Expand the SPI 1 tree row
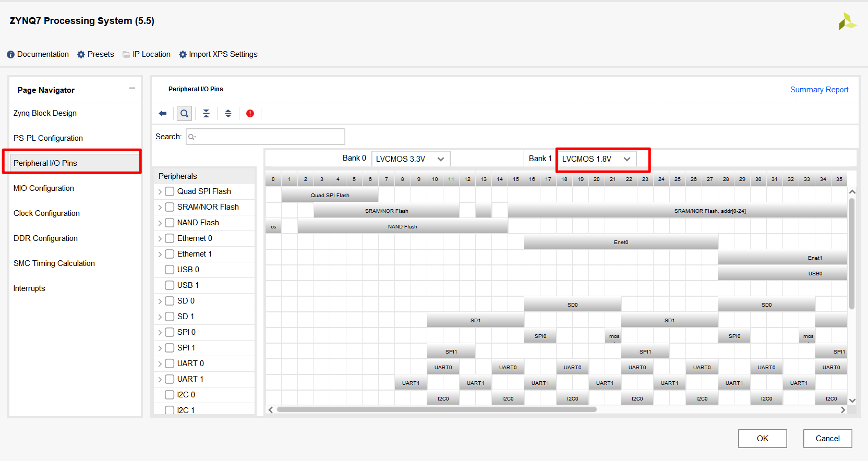Viewport: 868px width, 461px height. tap(160, 348)
